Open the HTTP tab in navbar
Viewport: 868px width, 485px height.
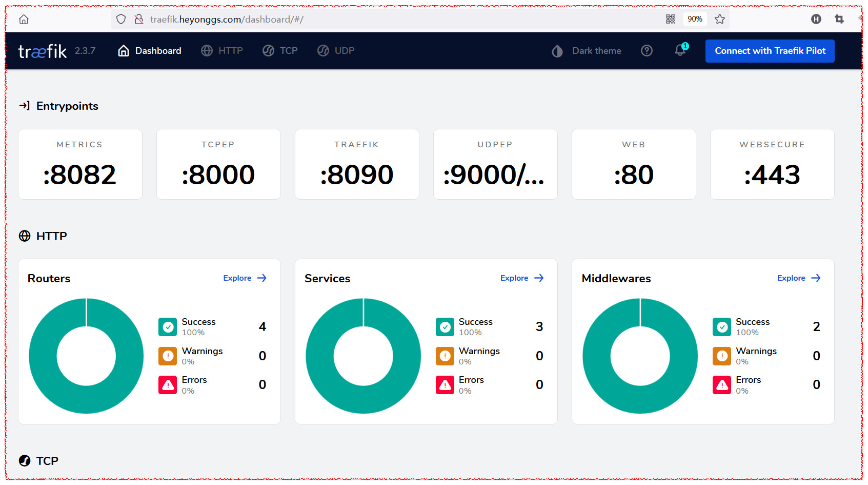(222, 51)
